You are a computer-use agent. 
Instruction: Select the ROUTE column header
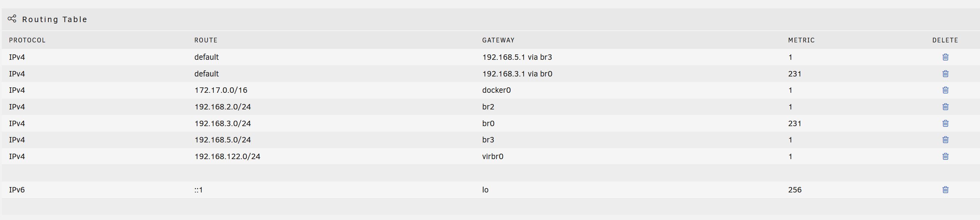206,40
